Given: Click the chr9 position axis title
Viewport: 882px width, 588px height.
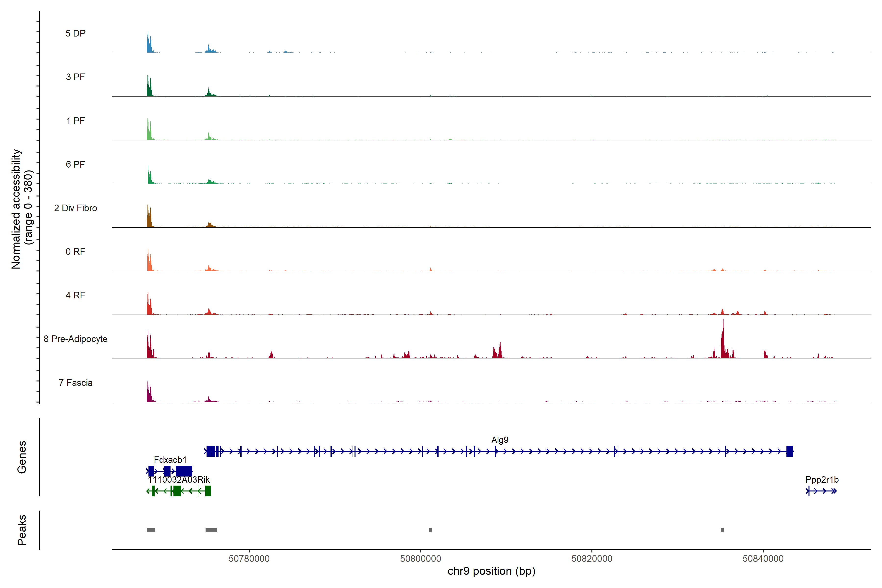Looking at the screenshot, I should click(x=491, y=571).
